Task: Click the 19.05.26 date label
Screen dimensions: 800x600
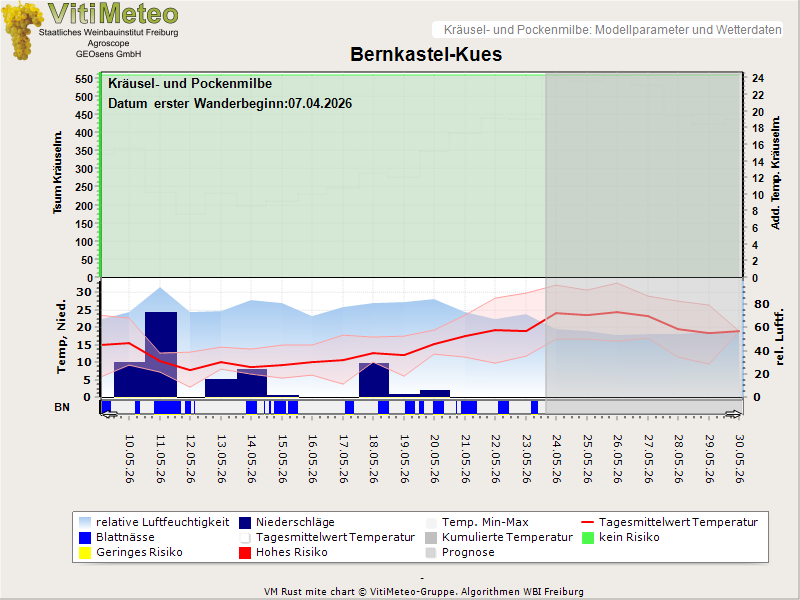Action: pos(404,459)
